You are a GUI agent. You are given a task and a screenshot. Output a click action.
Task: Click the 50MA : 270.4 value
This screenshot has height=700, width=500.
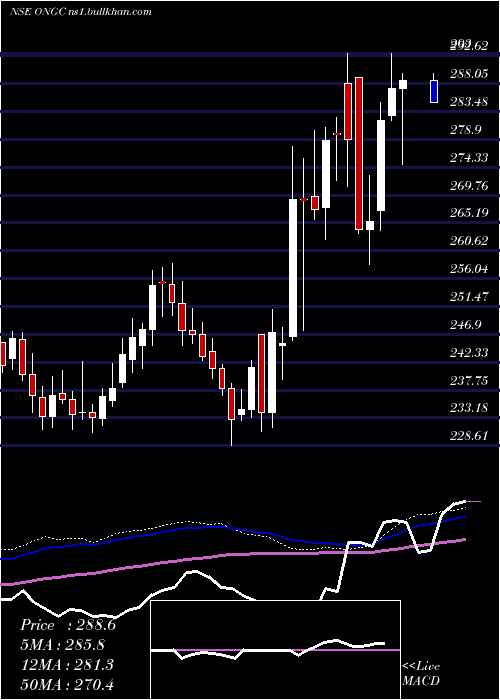click(67, 684)
